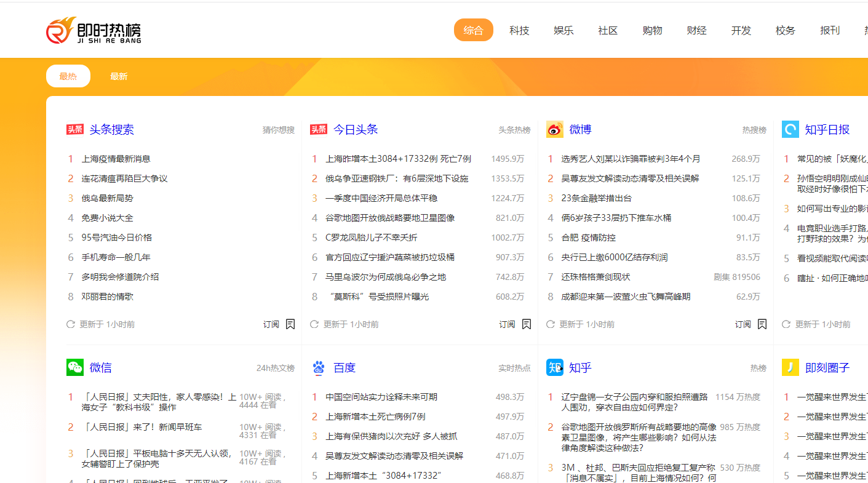Viewport: 868px width, 483px height.
Task: Click the 百度 paw logo icon
Action: (x=319, y=367)
